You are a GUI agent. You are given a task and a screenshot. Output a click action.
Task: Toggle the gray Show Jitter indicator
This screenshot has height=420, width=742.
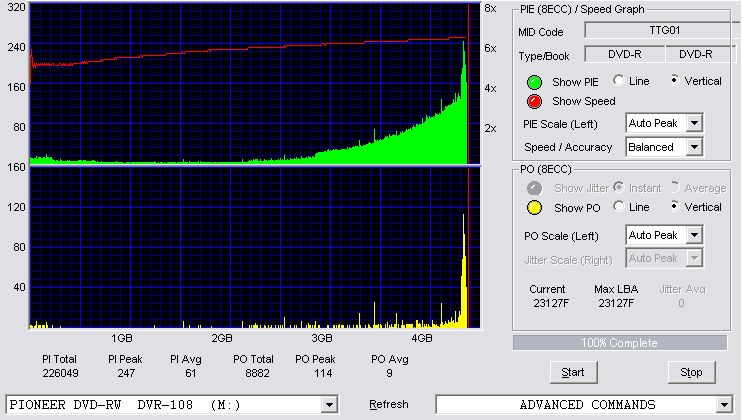(534, 188)
